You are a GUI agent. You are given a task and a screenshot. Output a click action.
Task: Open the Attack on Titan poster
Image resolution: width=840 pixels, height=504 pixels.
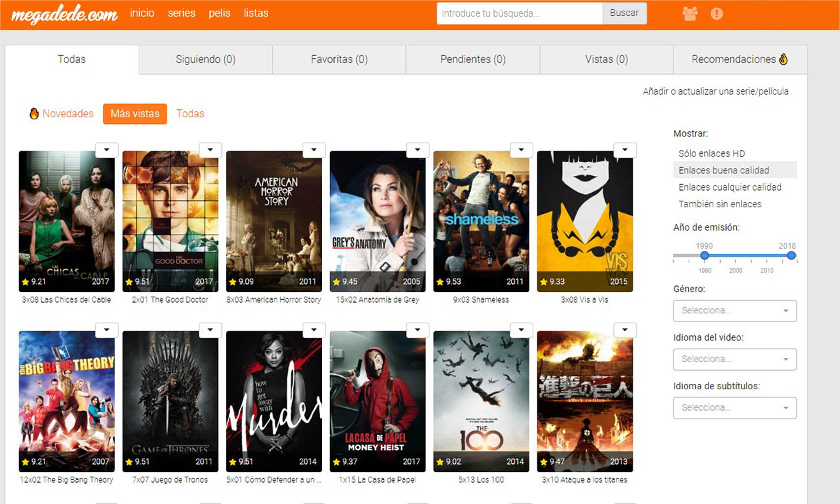pyautogui.click(x=585, y=401)
